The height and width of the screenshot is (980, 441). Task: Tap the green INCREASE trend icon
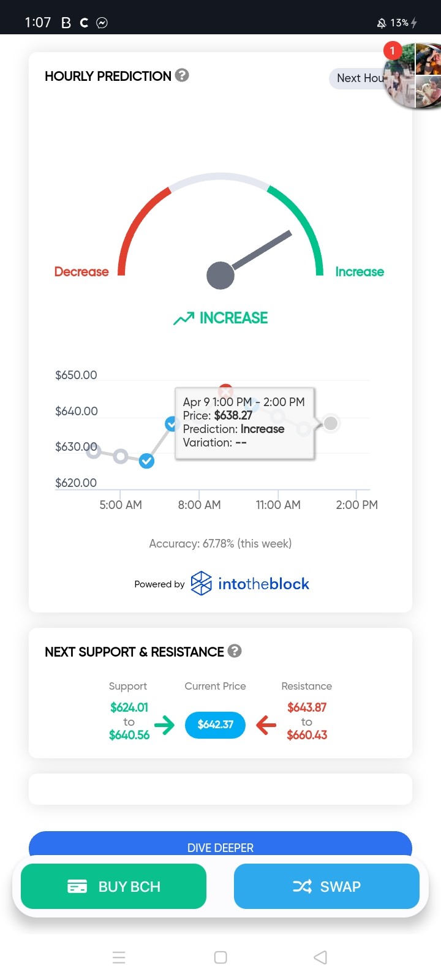[x=183, y=318]
